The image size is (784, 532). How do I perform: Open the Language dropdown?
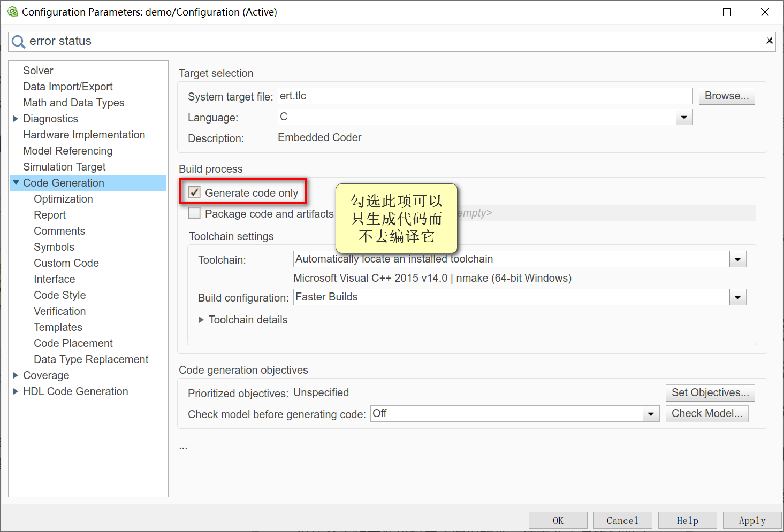[x=684, y=117]
